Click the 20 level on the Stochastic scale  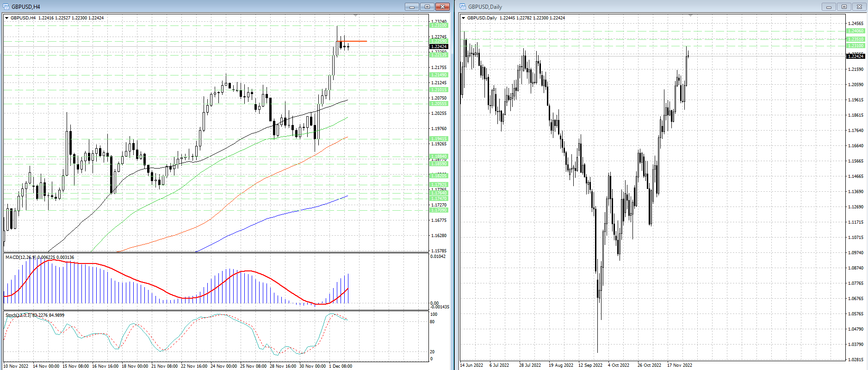(x=432, y=352)
